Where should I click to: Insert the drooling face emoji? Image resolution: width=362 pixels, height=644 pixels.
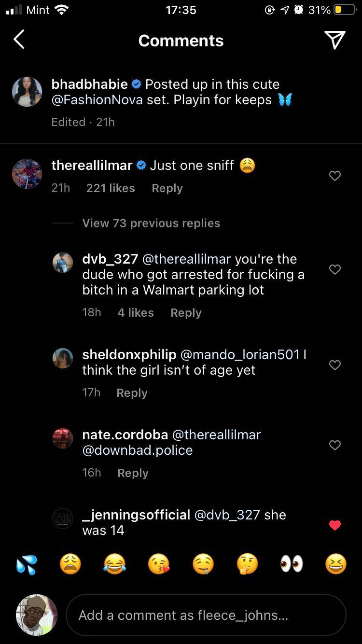pos(203,564)
